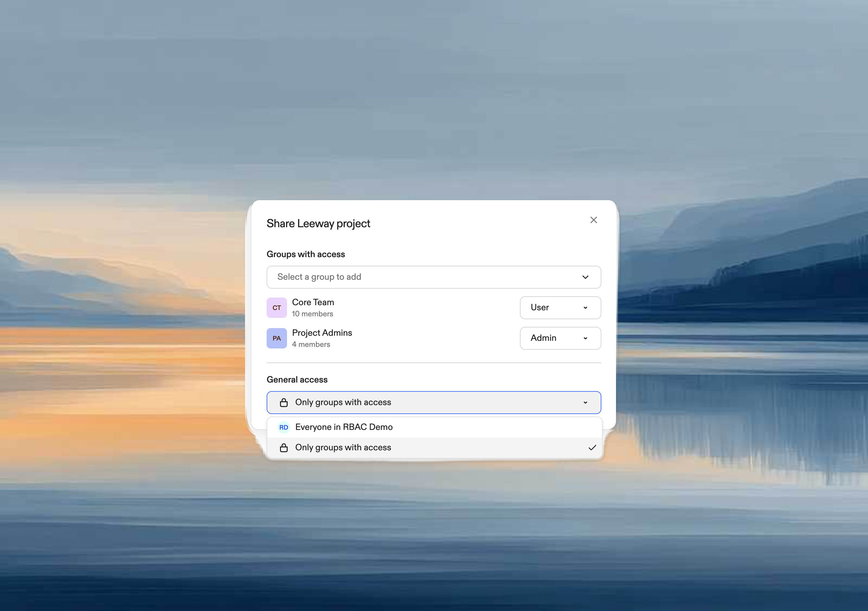Click the chevron on the Admin role selector
868x611 pixels.
pos(585,338)
